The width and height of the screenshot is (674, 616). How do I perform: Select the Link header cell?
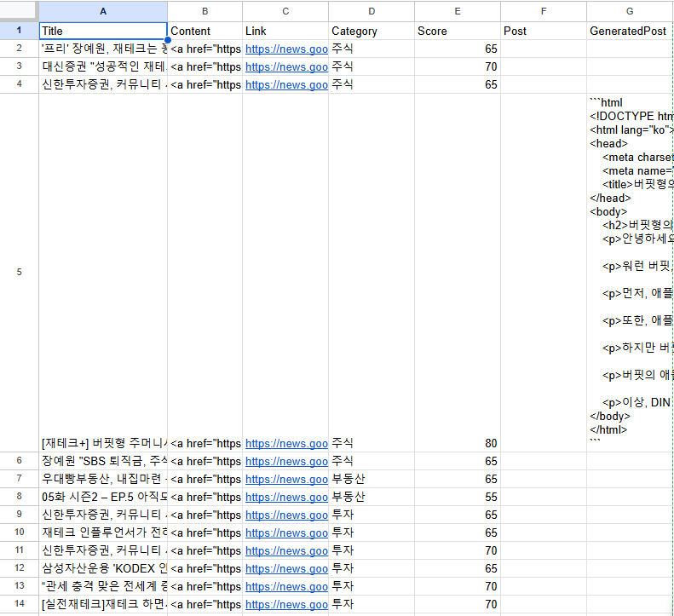tap(285, 31)
